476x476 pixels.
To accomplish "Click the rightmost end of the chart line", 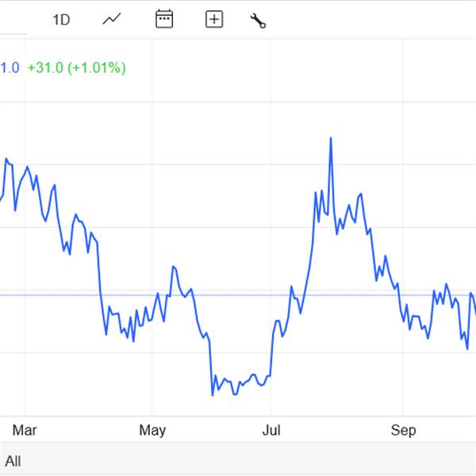I will [x=474, y=309].
